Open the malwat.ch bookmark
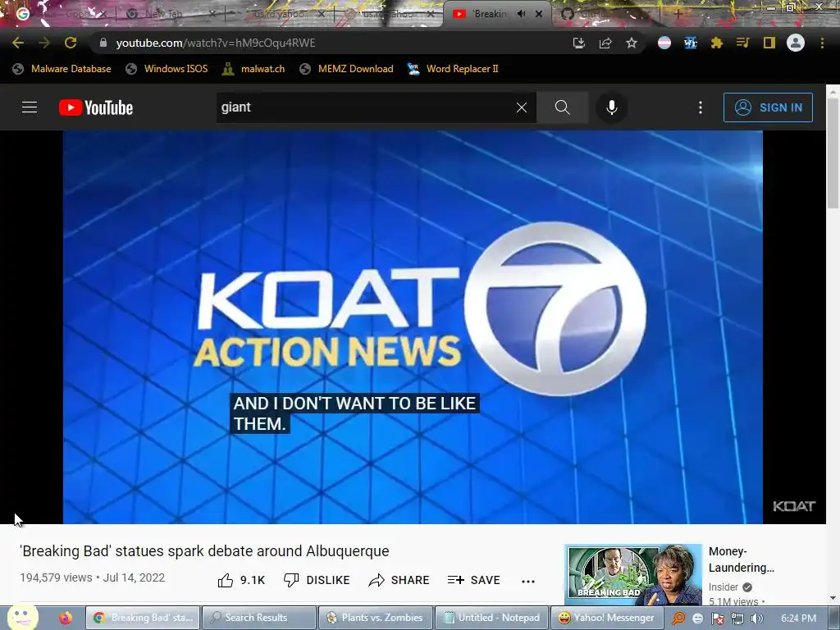The width and height of the screenshot is (840, 630). click(253, 69)
